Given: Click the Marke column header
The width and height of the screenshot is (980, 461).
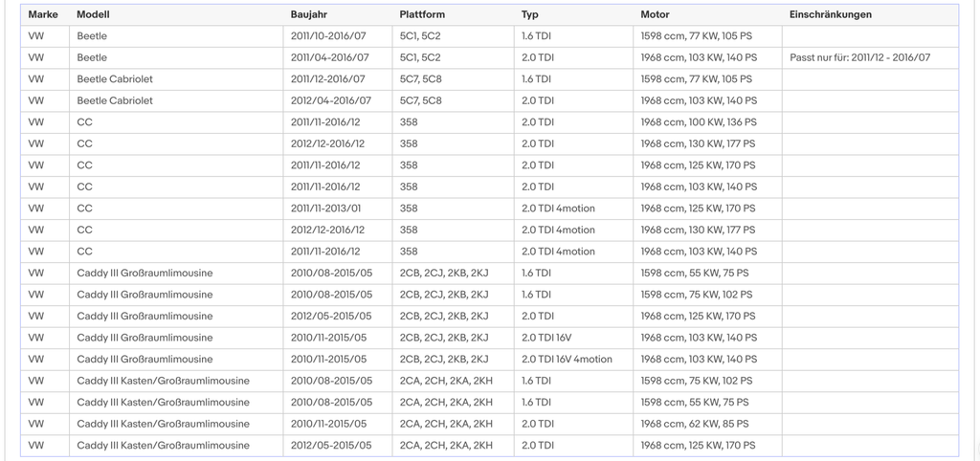Looking at the screenshot, I should (44, 15).
